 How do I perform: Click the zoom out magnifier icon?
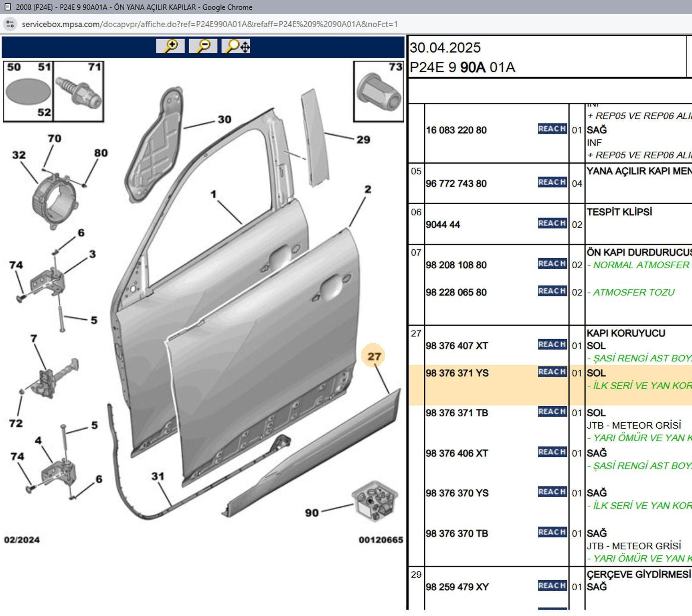point(203,46)
